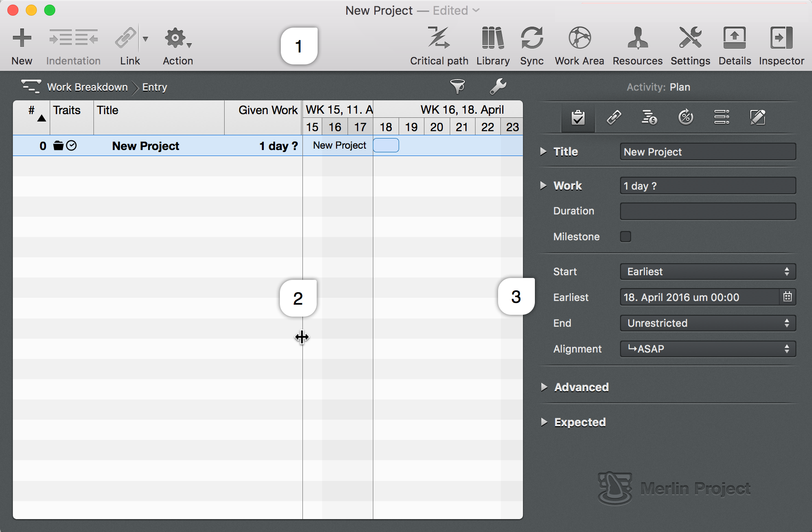
Task: Open the Work Area view
Action: 580,38
